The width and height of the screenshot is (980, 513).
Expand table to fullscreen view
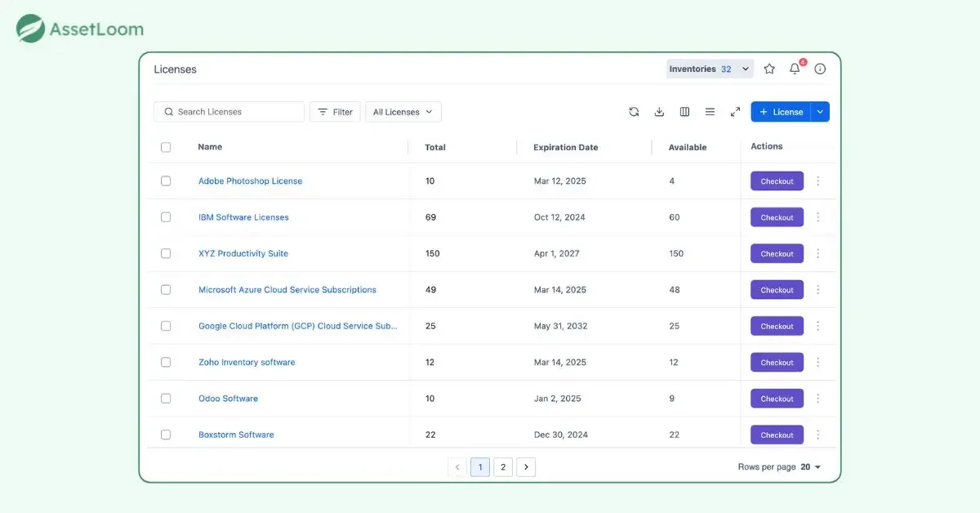[x=735, y=112]
